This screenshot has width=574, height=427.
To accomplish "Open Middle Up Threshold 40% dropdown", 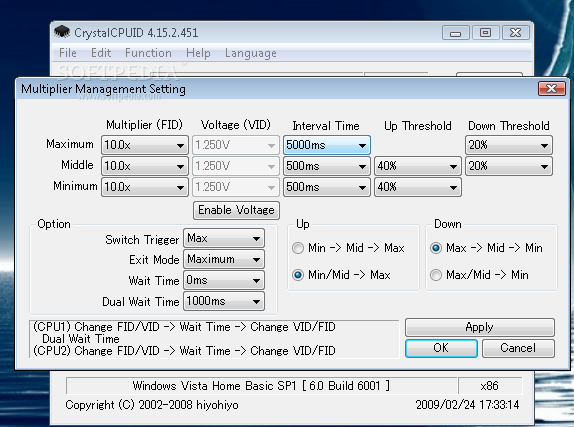I will tap(418, 166).
